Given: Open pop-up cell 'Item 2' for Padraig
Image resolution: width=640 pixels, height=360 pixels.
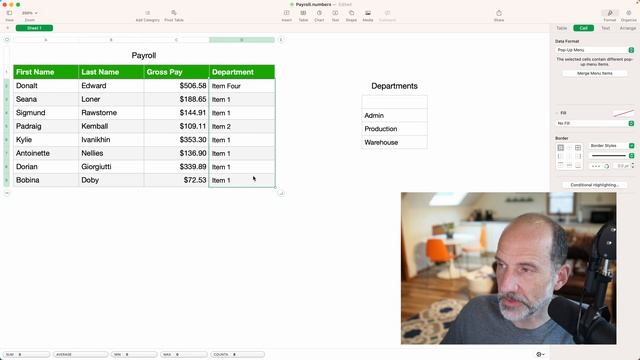Looking at the screenshot, I should coord(242,126).
